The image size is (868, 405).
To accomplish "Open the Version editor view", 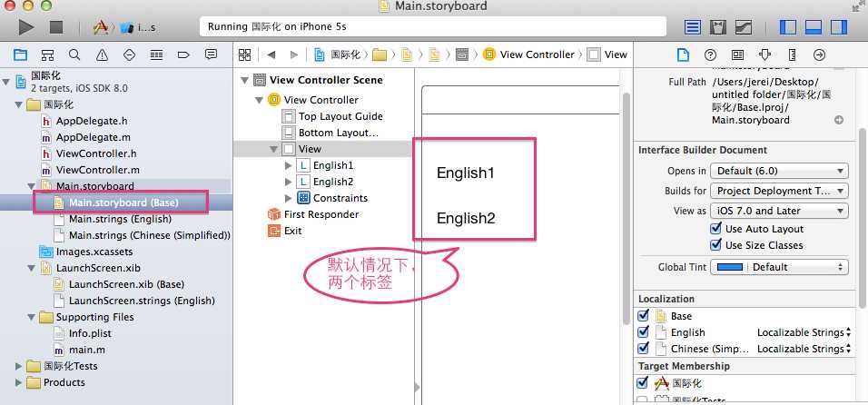I will click(x=743, y=26).
